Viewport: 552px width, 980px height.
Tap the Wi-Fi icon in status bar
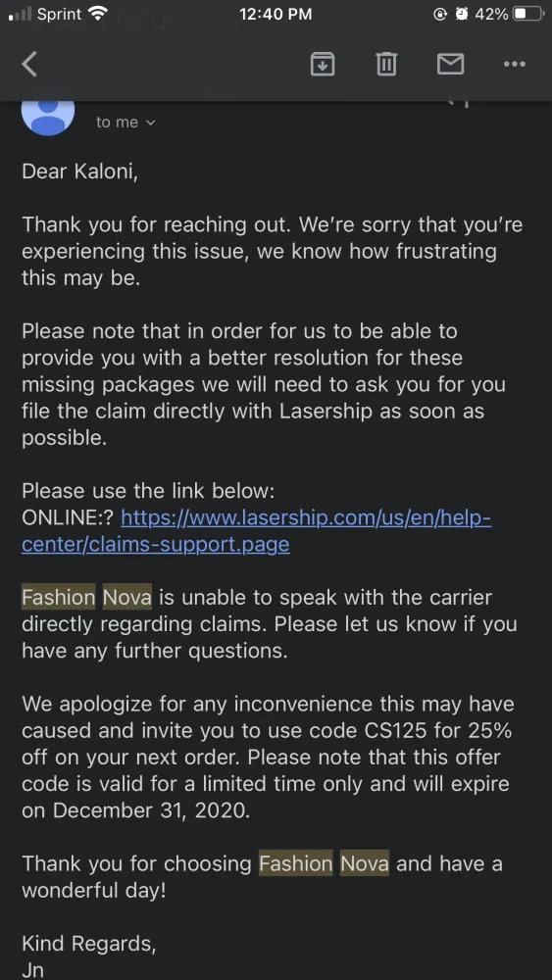[x=98, y=14]
